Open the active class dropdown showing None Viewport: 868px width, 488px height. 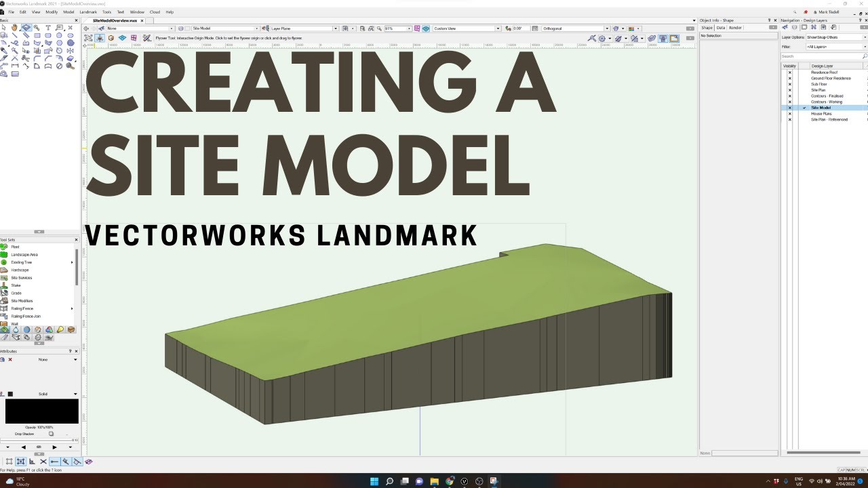[139, 28]
